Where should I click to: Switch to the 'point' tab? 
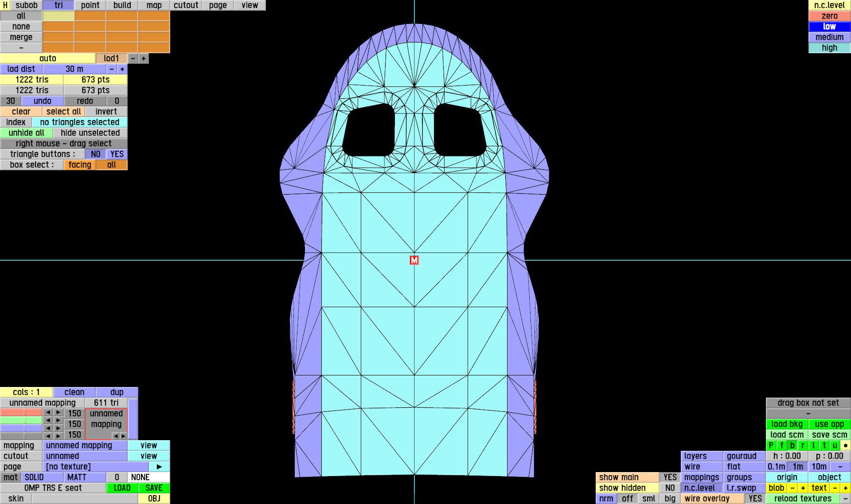tap(90, 5)
